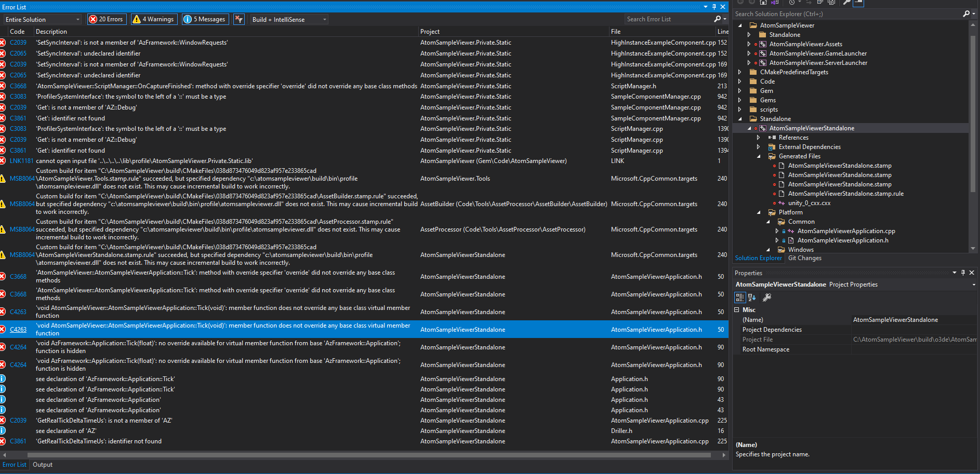This screenshot has height=474, width=980.
Task: Toggle the 5 Messages filter
Action: (205, 19)
